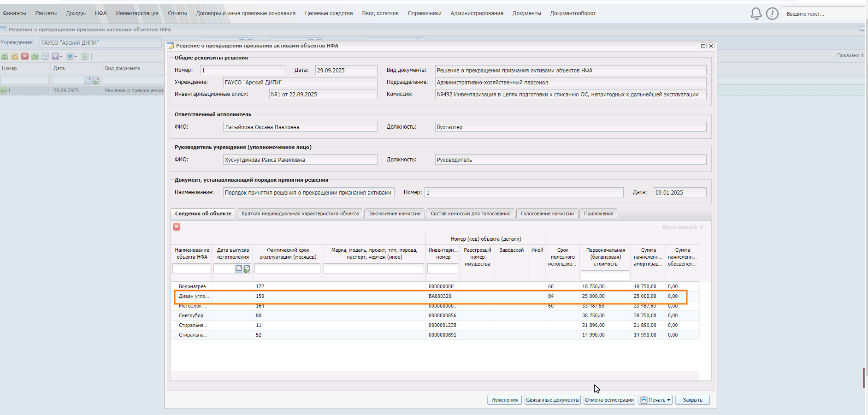Image resolution: width=868 pixels, height=415 pixels.
Task: Click the Инвентарный номер filter field
Action: pos(443,268)
